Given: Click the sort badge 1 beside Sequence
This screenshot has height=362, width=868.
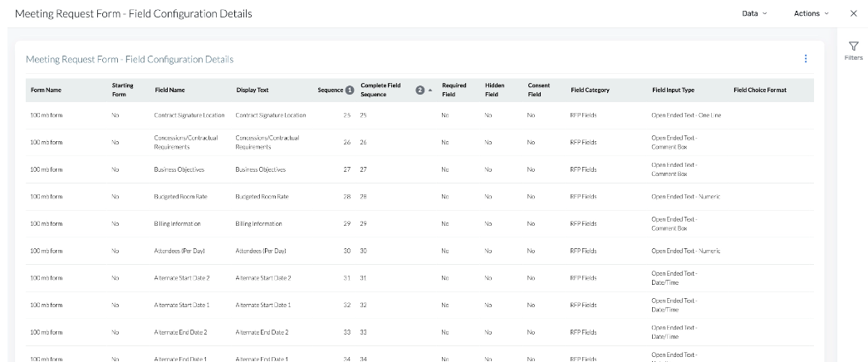Looking at the screenshot, I should tap(350, 90).
